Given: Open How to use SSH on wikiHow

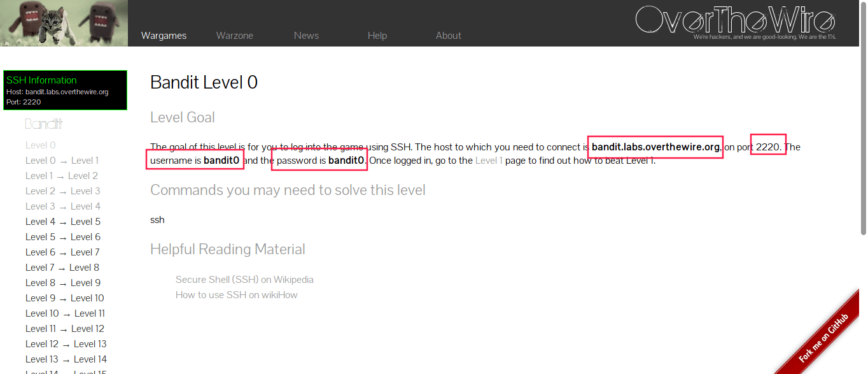Looking at the screenshot, I should point(236,295).
